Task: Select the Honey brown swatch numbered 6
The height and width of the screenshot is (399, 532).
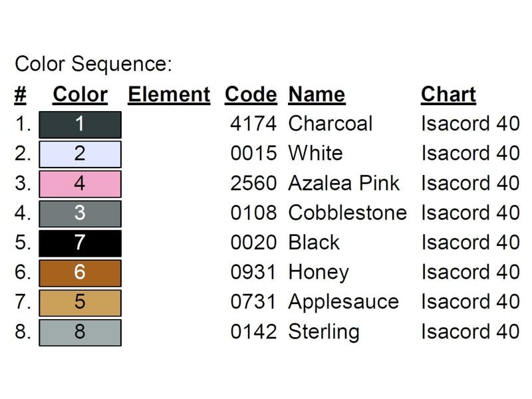Action: [80, 273]
